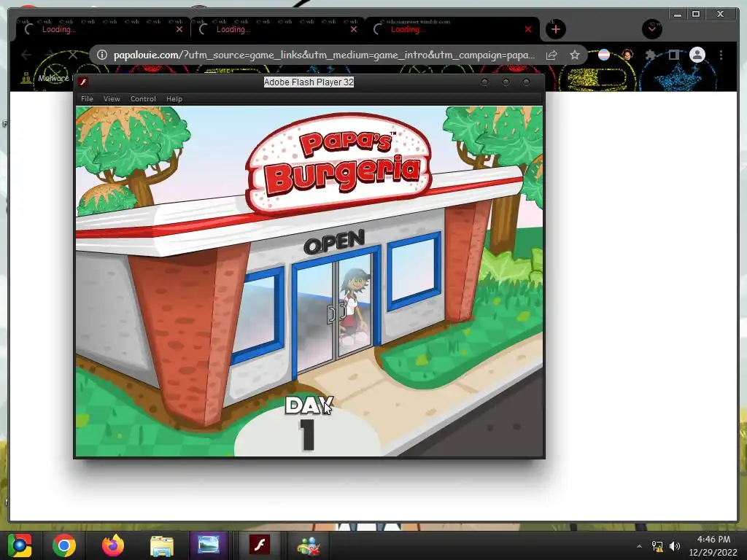Switch to the third Loading tab in red
Viewport: 747px width, 560px height.
tap(451, 29)
